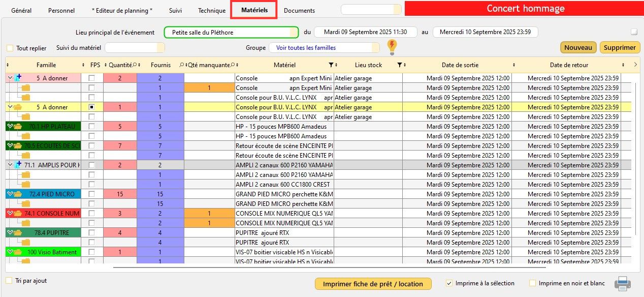Screen dimensions: 644x297
Task: Click the filter funnel on Lieu stock column
Action: click(x=400, y=65)
